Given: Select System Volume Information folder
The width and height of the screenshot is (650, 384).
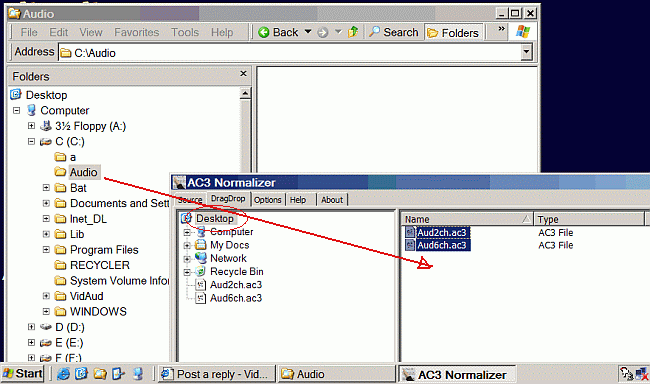Looking at the screenshot, I should point(119,281).
